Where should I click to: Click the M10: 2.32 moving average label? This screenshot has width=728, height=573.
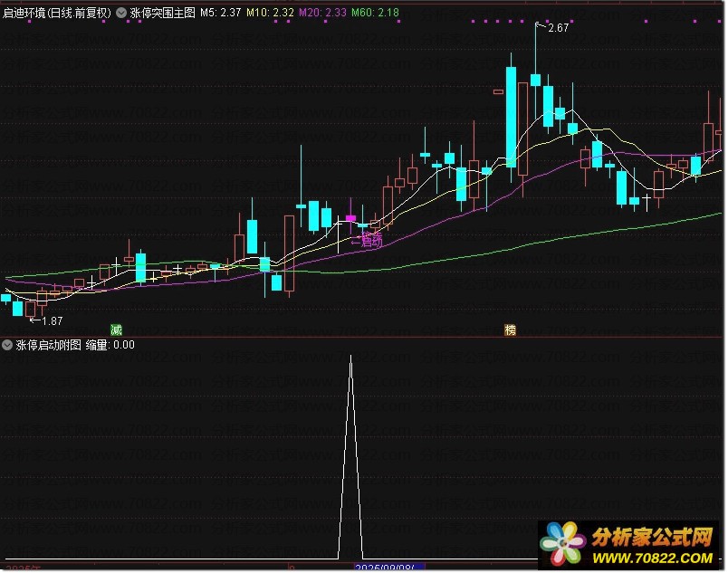[x=270, y=13]
